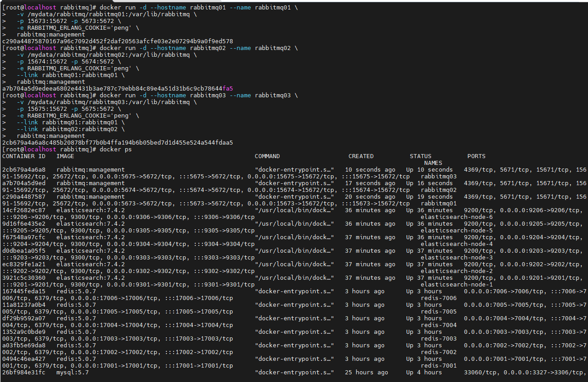Click the name redis-7001
588x382 pixels.
[x=439, y=366]
